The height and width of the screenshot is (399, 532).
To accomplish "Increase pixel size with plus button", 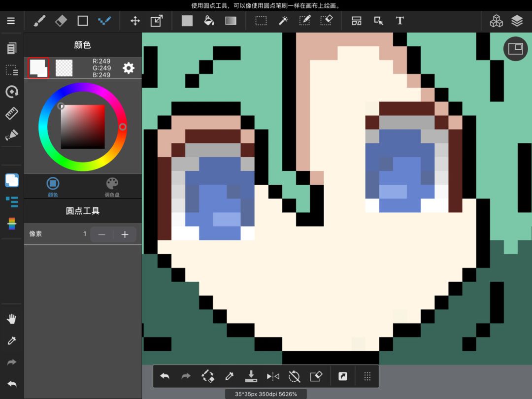I will [x=125, y=234].
